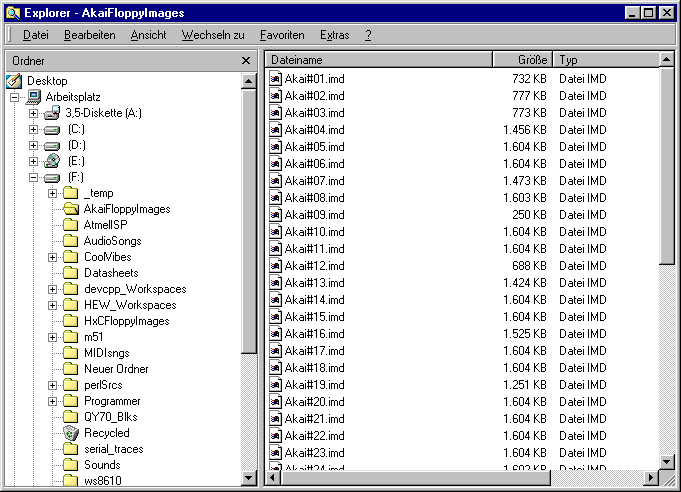Click the HxCFloppyImages folder icon
Viewport: 681px width, 492px height.
tap(70, 321)
